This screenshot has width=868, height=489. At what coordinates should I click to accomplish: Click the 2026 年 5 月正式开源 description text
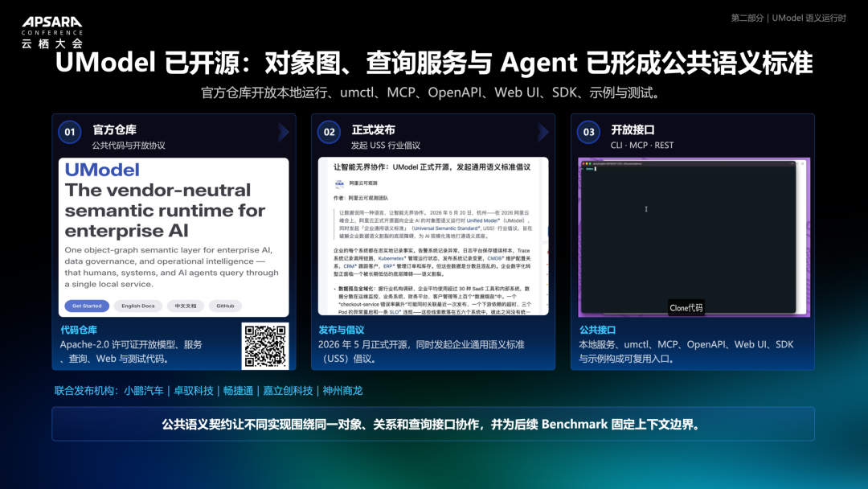(x=421, y=351)
